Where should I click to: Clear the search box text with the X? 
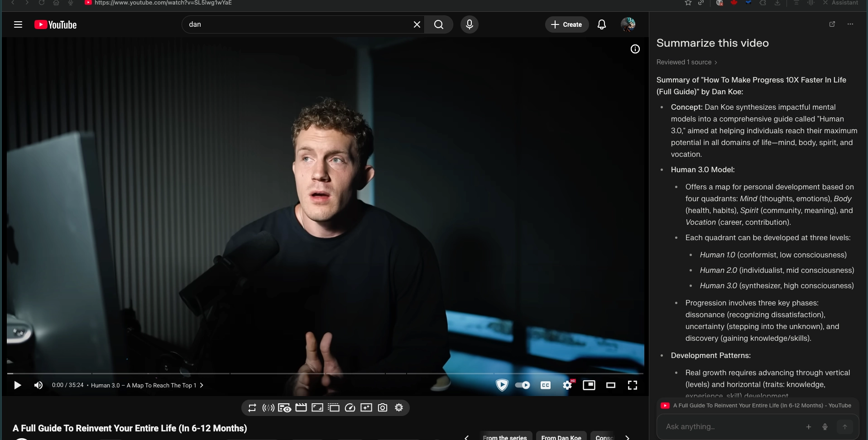tap(417, 24)
